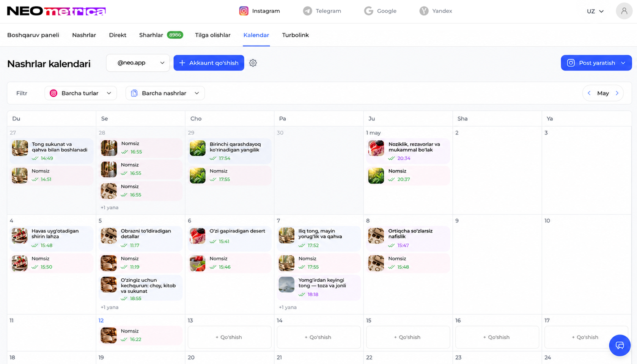Open thumbnail of Noziklik, rezavorlar post

(376, 148)
